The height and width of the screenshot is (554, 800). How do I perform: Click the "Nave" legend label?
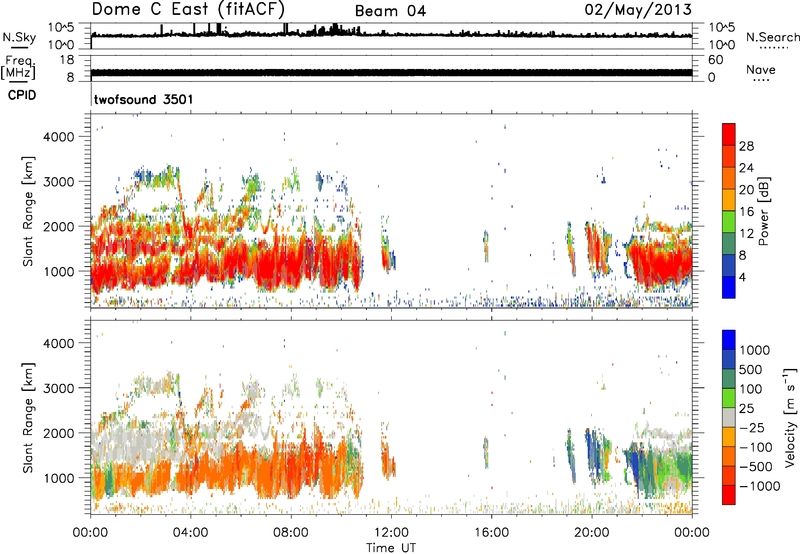click(x=761, y=69)
